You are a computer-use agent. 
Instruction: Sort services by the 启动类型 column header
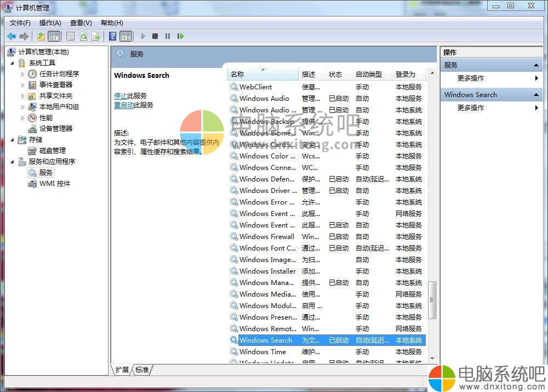368,74
